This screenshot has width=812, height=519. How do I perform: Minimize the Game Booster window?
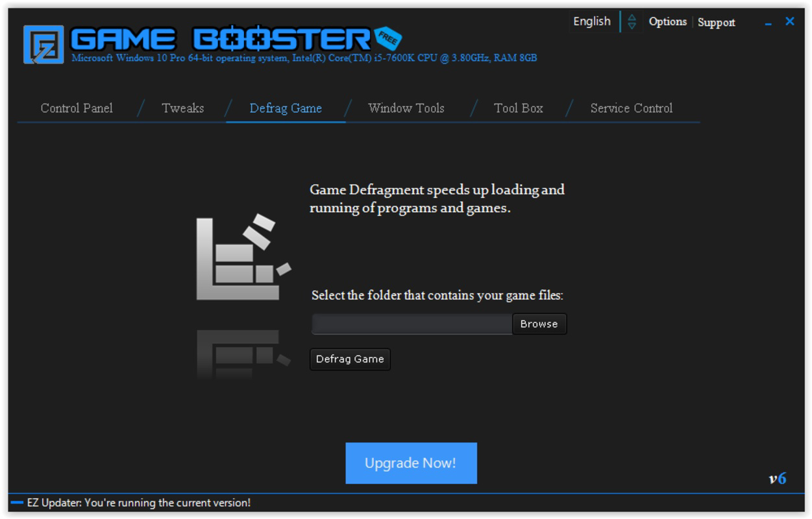(x=769, y=24)
